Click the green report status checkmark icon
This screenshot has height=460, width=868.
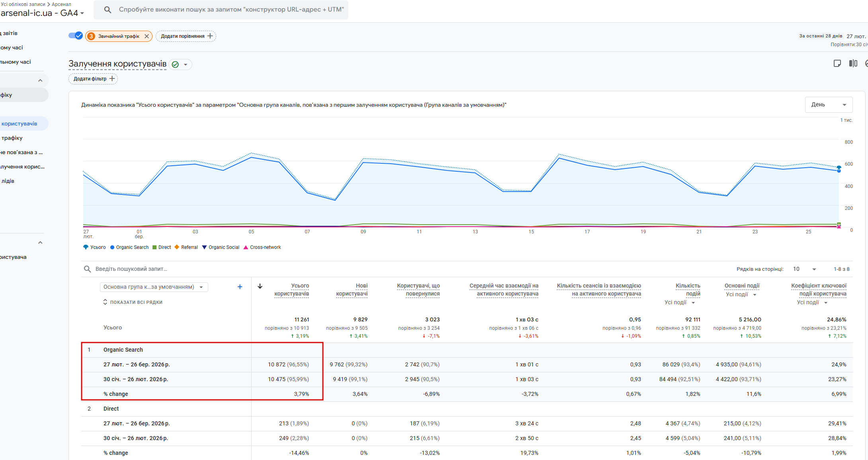(x=175, y=65)
